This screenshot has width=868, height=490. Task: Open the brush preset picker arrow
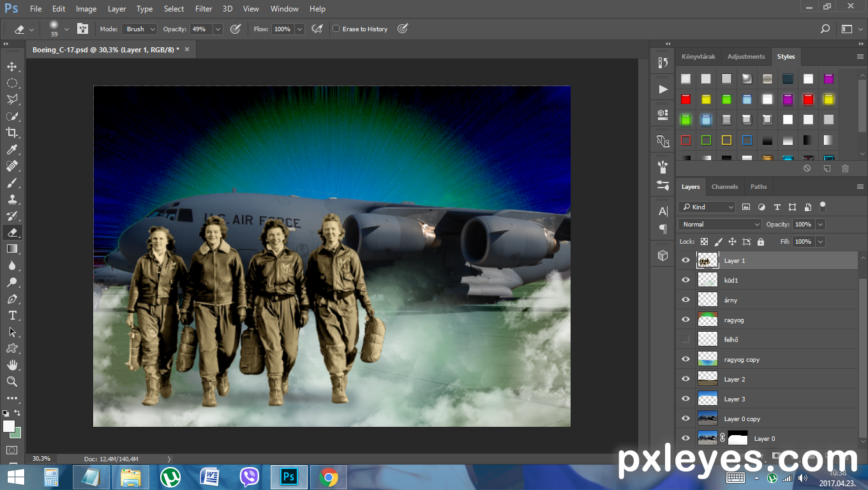(66, 29)
